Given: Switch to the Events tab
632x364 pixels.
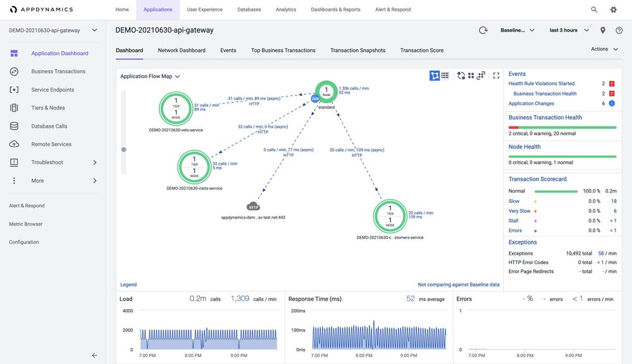Looking at the screenshot, I should [x=228, y=51].
